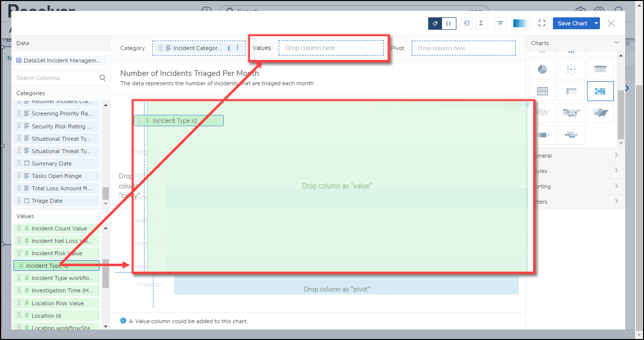Select Screening Priority Ra... column
The height and width of the screenshot is (340, 644).
click(56, 113)
